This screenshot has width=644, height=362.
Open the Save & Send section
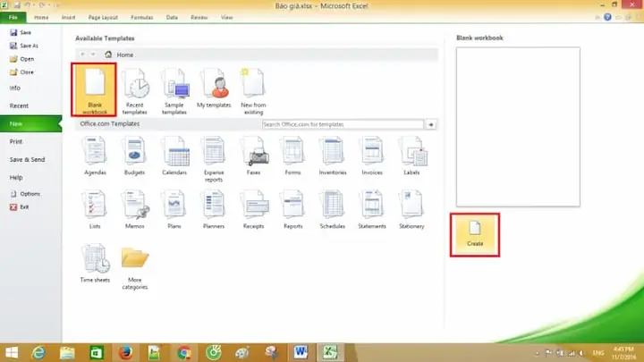[27, 159]
